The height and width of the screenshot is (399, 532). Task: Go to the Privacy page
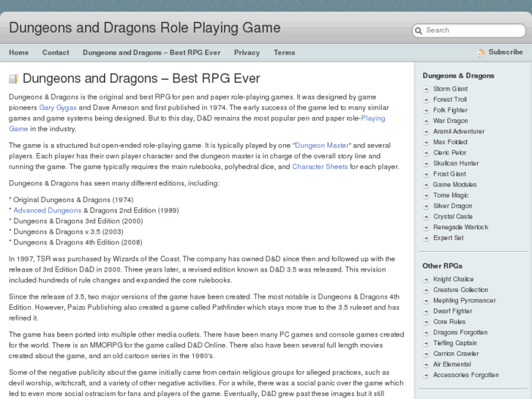point(247,53)
